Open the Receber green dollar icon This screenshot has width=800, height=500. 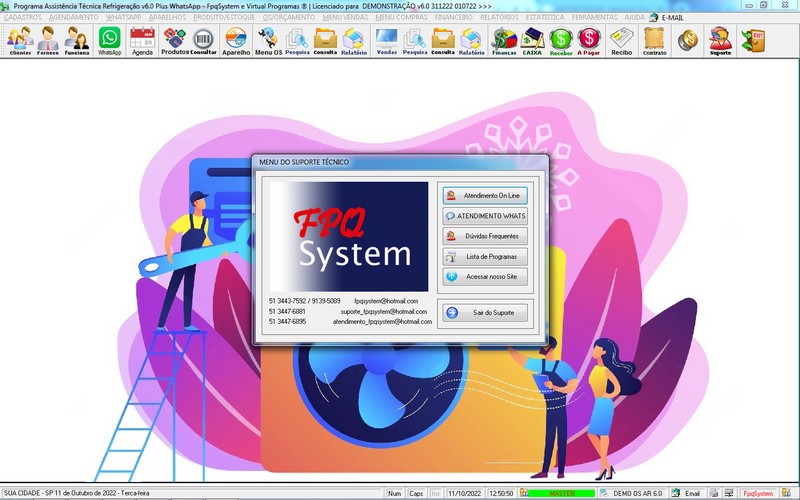(x=561, y=41)
